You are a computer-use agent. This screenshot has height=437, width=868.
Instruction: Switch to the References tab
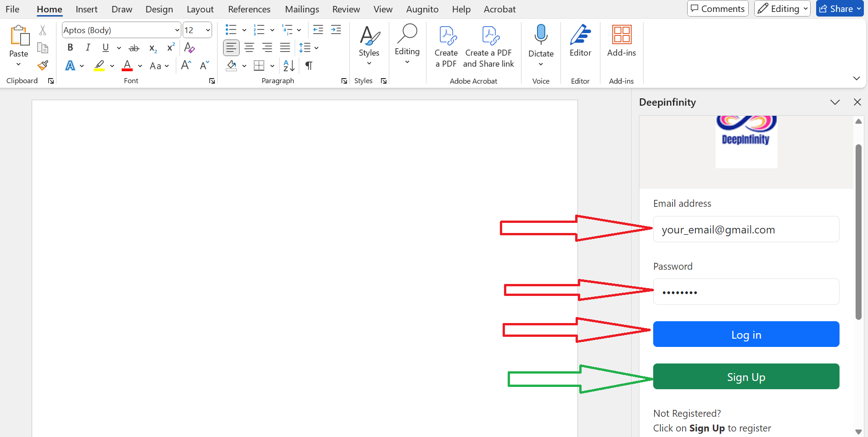click(x=249, y=9)
